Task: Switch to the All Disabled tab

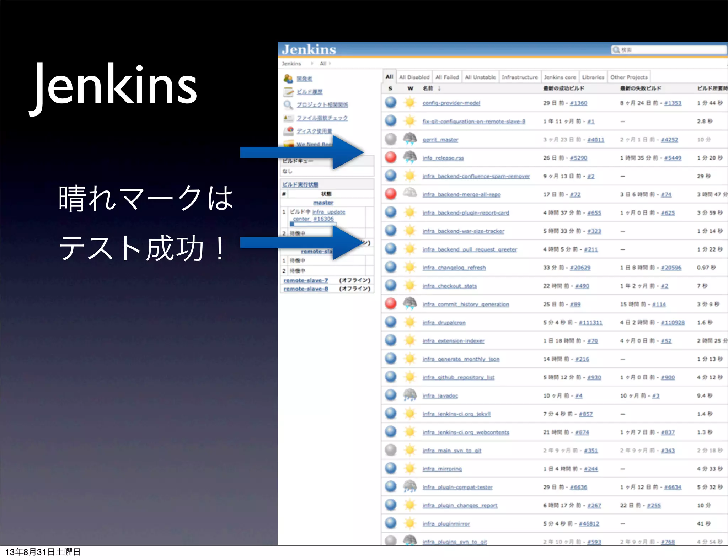Action: click(414, 77)
